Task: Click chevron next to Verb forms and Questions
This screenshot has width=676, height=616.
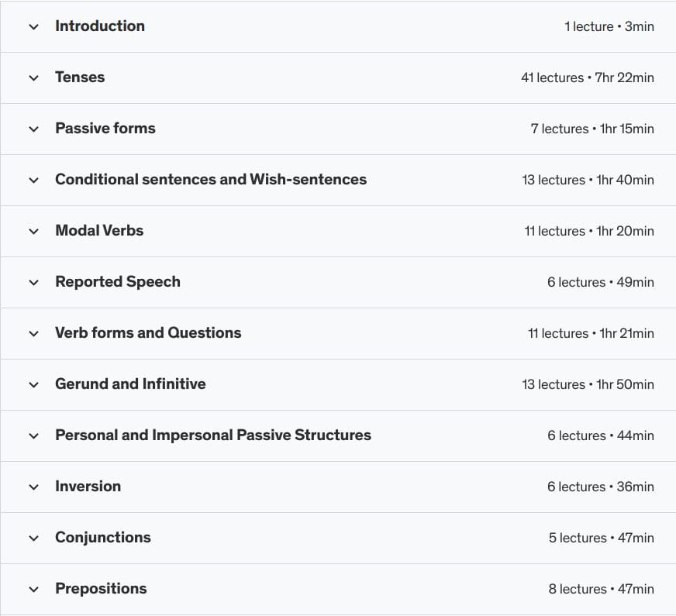Action: pos(33,334)
